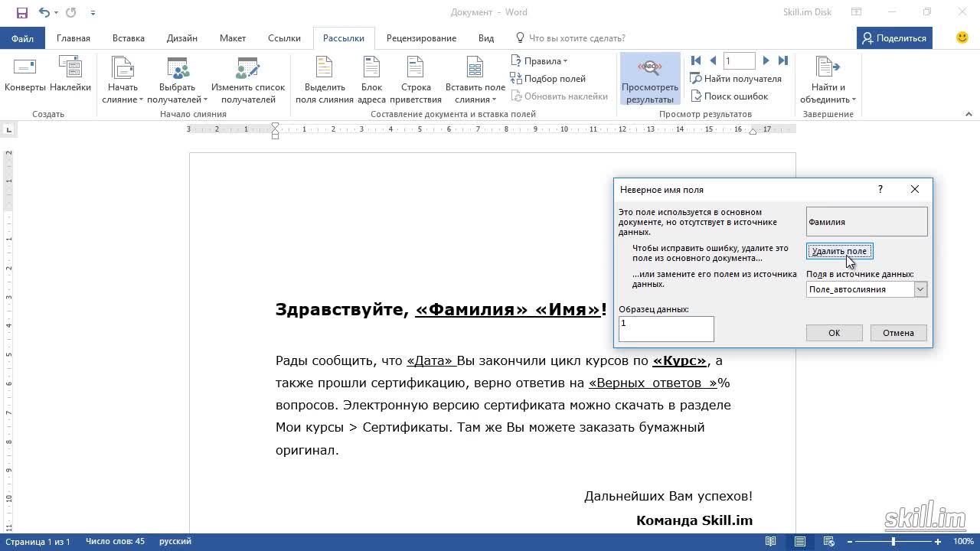Go to the previous record
This screenshot has height=551, width=980.
pyautogui.click(x=713, y=60)
